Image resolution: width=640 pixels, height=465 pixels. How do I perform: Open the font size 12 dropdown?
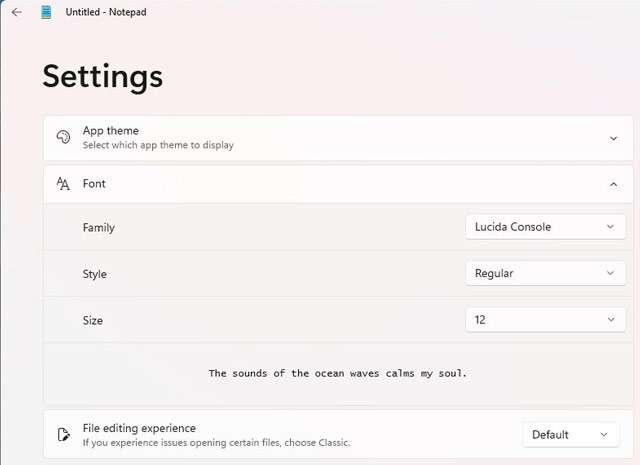[x=546, y=320]
